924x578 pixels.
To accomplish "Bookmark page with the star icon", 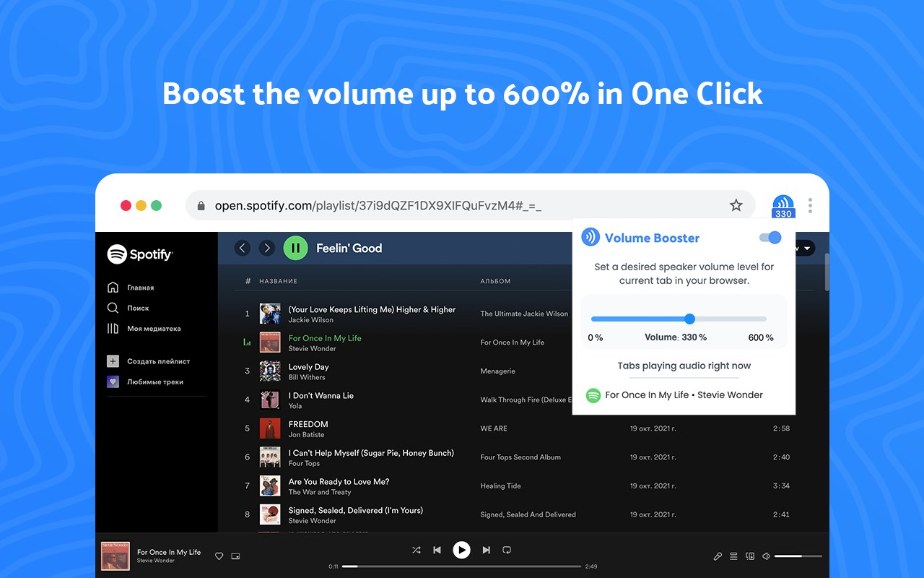I will (736, 205).
